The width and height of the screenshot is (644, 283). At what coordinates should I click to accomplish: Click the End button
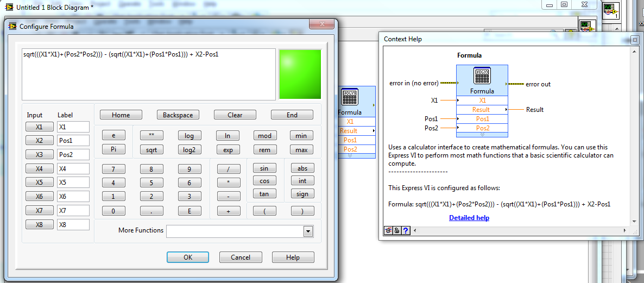(x=292, y=115)
